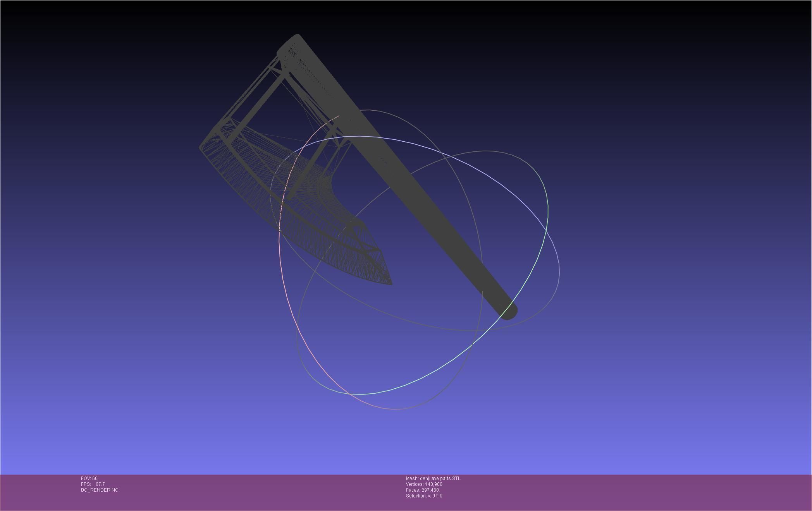Click the BO_RENDERING status text
This screenshot has height=511, width=812.
tap(100, 490)
